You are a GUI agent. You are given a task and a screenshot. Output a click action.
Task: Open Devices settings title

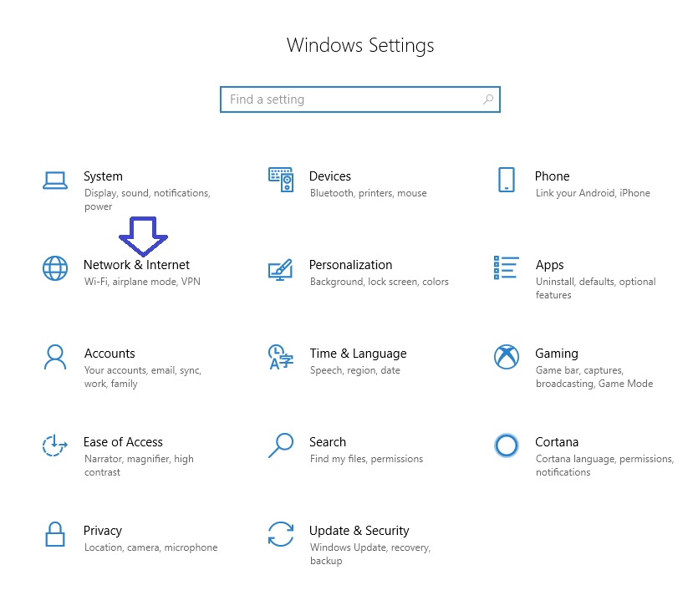[330, 176]
